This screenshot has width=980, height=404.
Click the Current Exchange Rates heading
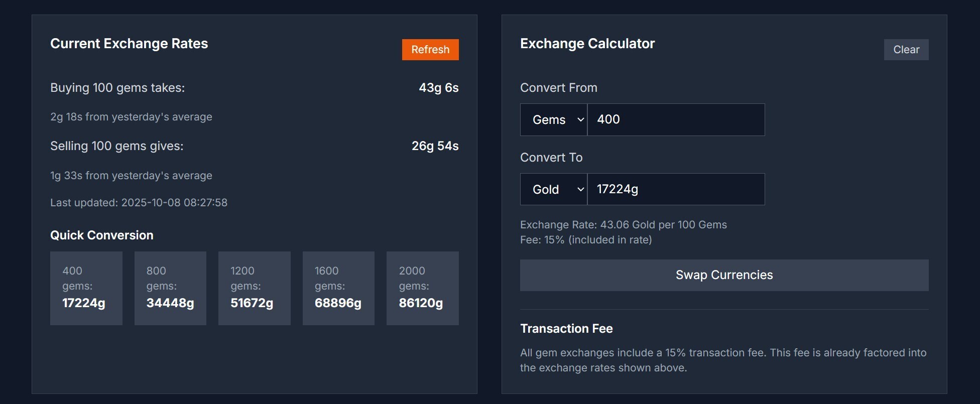point(129,44)
